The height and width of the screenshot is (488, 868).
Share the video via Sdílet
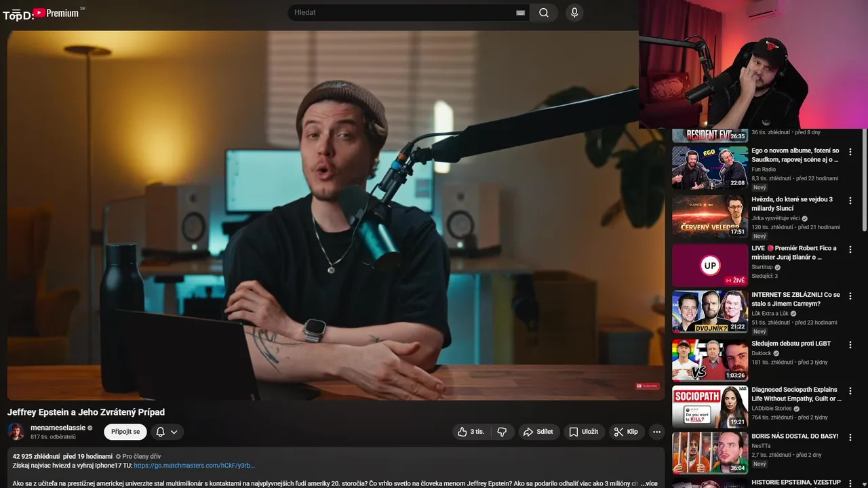coord(538,432)
